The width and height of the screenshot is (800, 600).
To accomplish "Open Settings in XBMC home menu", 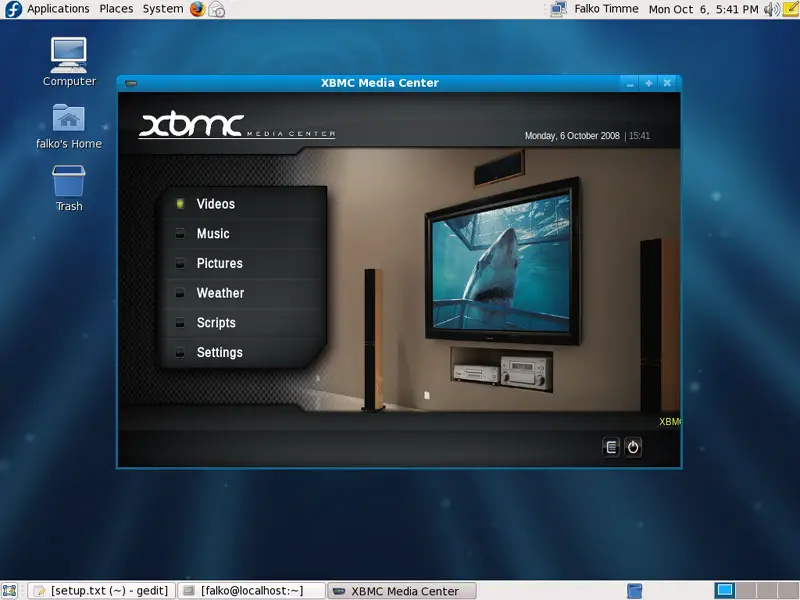I will click(219, 352).
